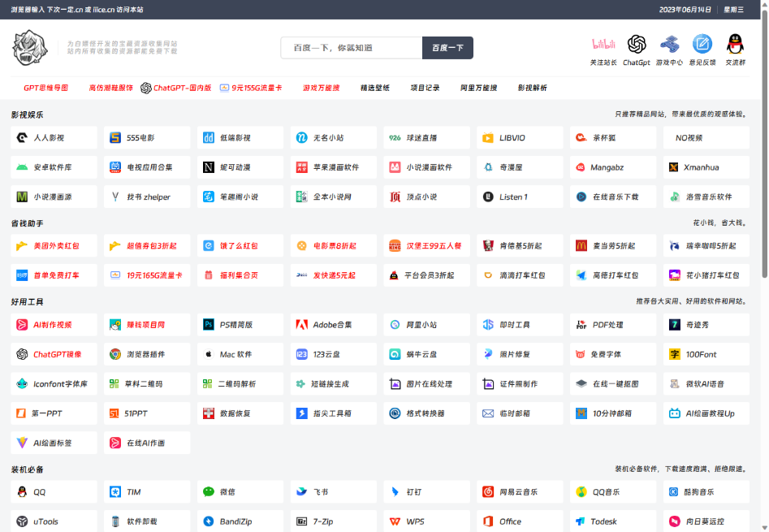Screen dimensions: 769x532
Task: Click the 微信 WeChat tile
Action: 240,491
